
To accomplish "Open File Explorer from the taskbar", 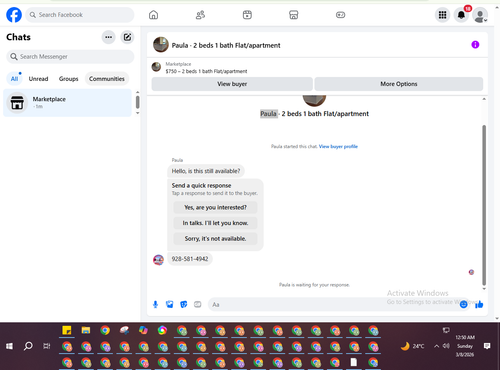I will tap(86, 331).
